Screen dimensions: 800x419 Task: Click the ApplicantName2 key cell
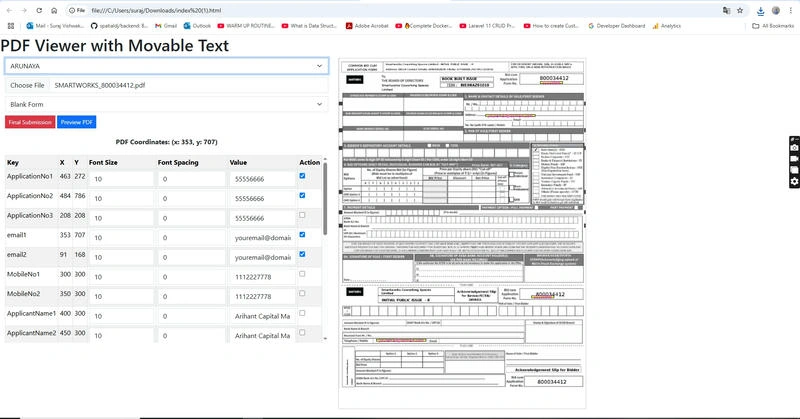(x=32, y=333)
